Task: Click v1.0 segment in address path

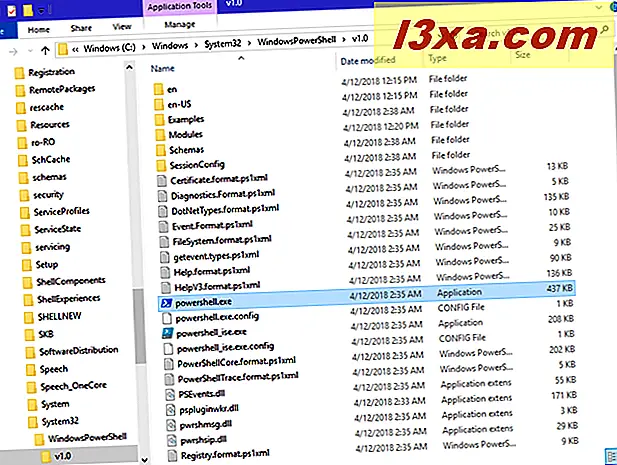Action: 360,39
